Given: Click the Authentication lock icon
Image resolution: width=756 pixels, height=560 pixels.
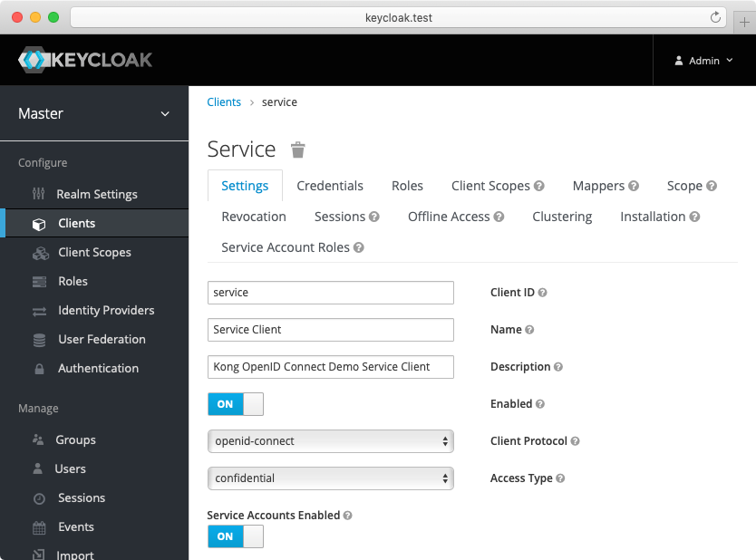Looking at the screenshot, I should (x=40, y=369).
